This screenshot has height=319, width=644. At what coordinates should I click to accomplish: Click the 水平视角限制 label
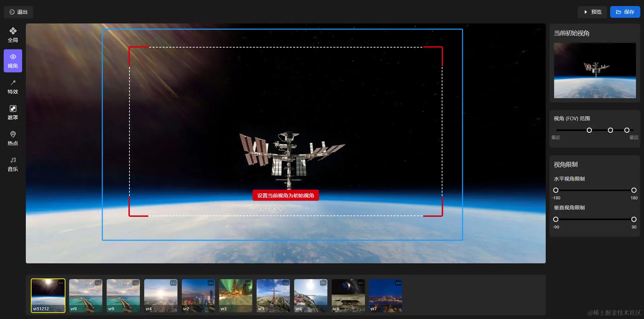pyautogui.click(x=569, y=179)
